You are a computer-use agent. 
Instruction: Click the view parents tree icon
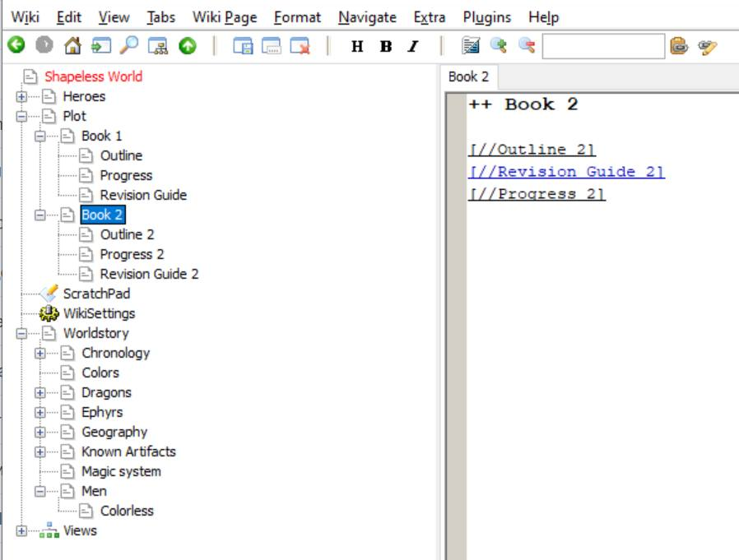click(157, 46)
